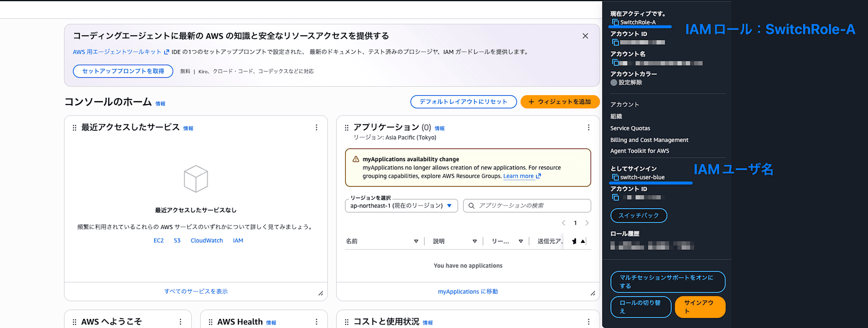Sort applications by 説明 column
Screen dimensions: 868x328
[x=475, y=241]
